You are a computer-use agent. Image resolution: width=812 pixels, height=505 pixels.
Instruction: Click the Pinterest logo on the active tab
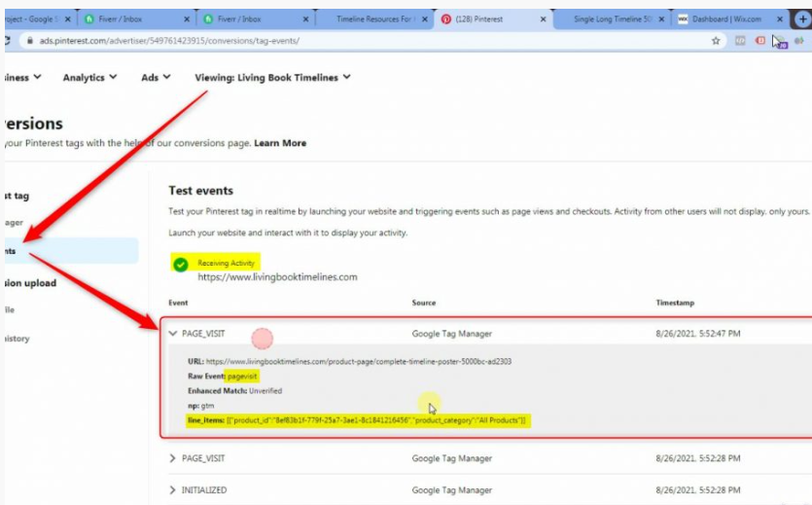pyautogui.click(x=446, y=19)
